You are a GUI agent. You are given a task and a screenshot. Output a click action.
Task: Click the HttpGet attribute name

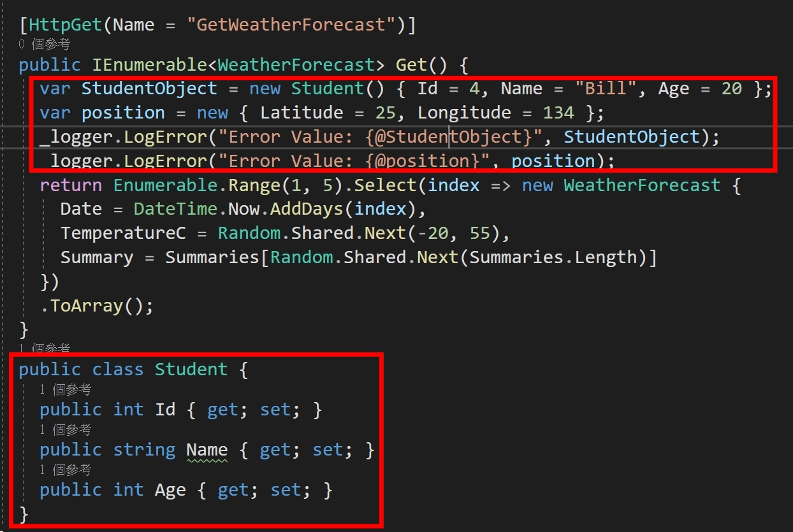[x=65, y=25]
